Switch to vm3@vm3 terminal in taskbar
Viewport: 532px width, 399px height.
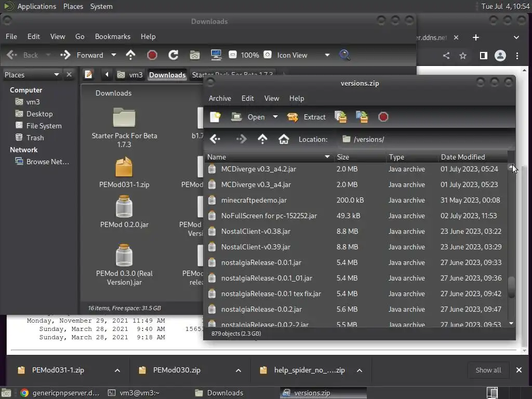(134, 393)
